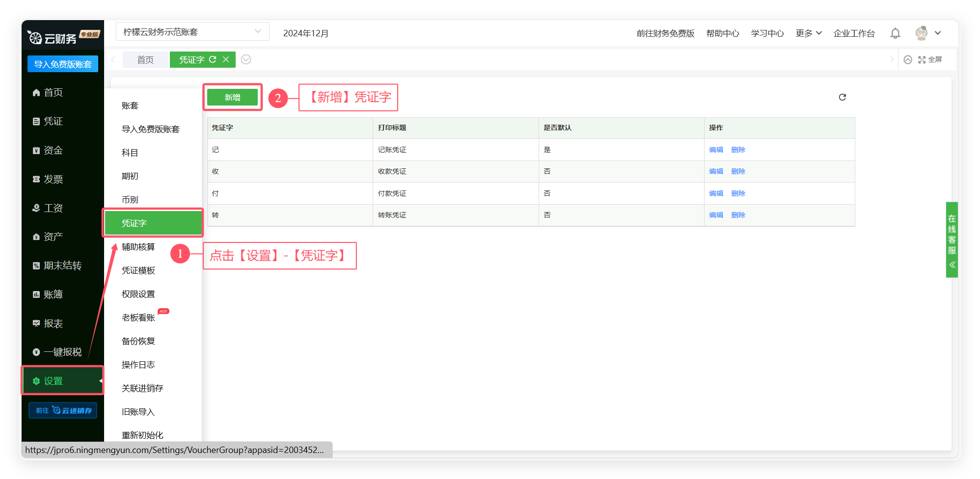Open 凭证 in the left sidebar
Screen dimensions: 980x479
click(x=53, y=121)
